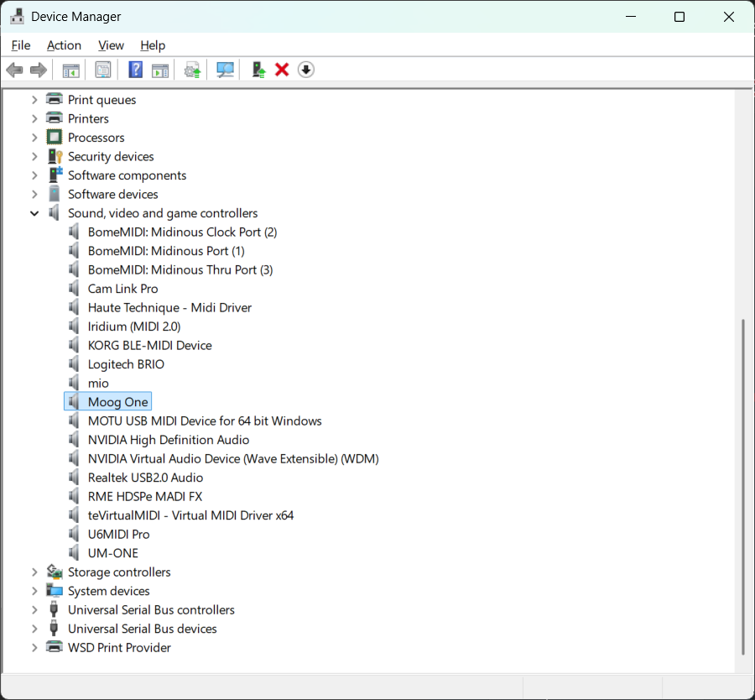Click Update device driver toolbar icon

(193, 71)
